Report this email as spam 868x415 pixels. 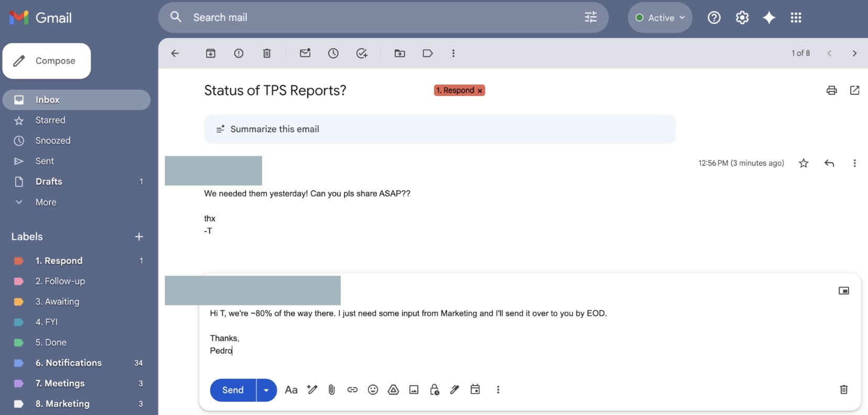pos(238,53)
